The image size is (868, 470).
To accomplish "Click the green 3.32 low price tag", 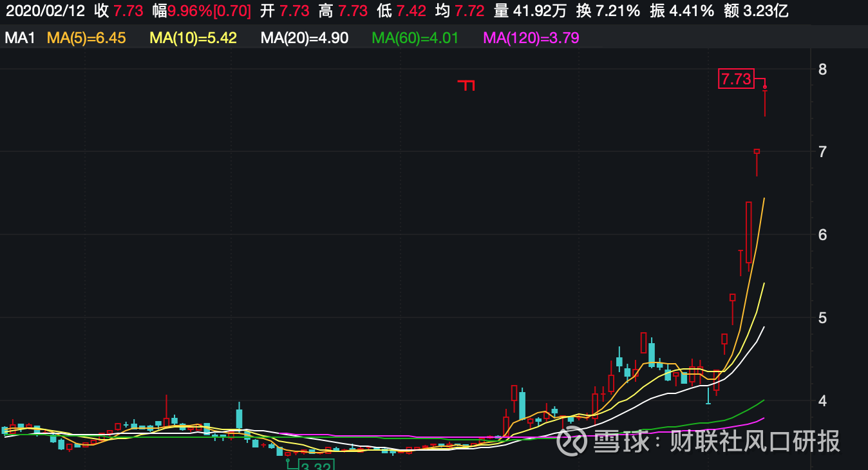I will click(x=316, y=465).
